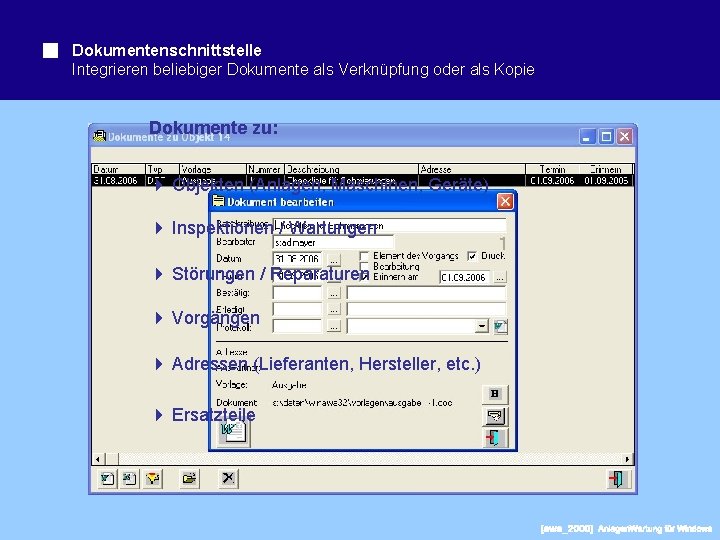Exit Dokument bearbeiten via door icon
This screenshot has height=540, width=720.
(x=495, y=438)
